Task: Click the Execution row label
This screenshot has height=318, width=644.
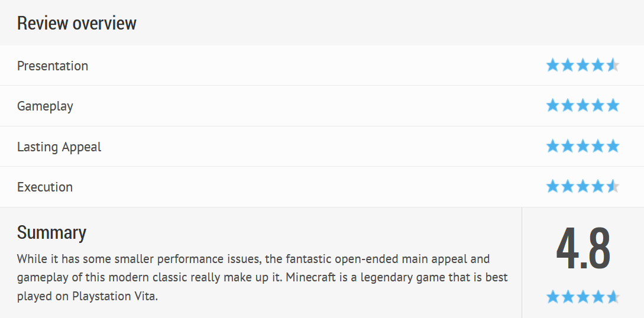Action: click(x=45, y=187)
